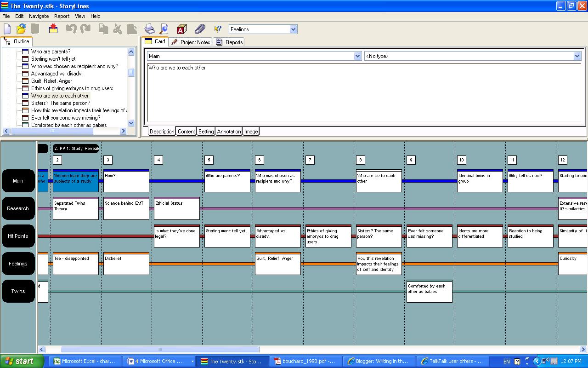Click the What's This help icon
Screen dimensions: 588x368
pos(218,29)
